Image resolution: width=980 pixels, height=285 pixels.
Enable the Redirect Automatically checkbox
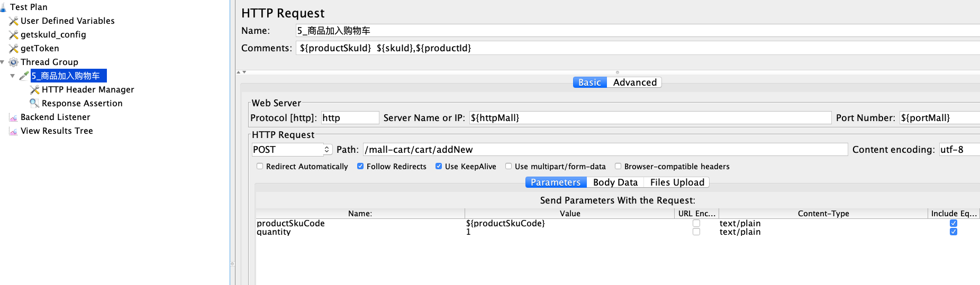[260, 166]
